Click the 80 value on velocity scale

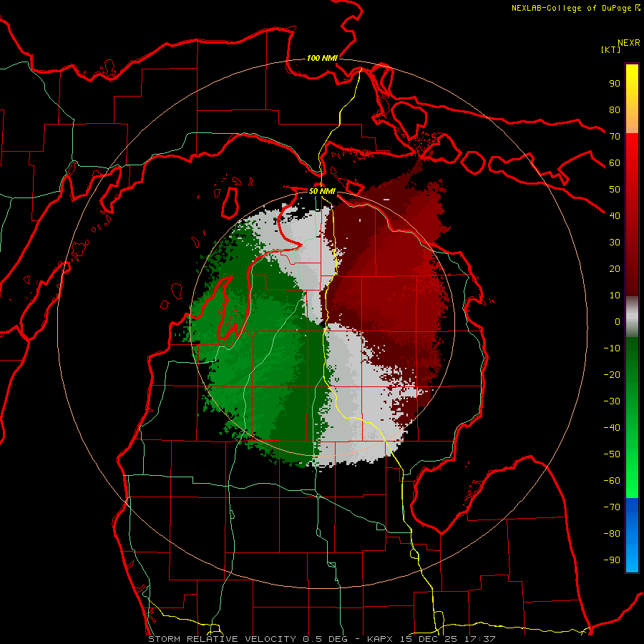click(615, 110)
